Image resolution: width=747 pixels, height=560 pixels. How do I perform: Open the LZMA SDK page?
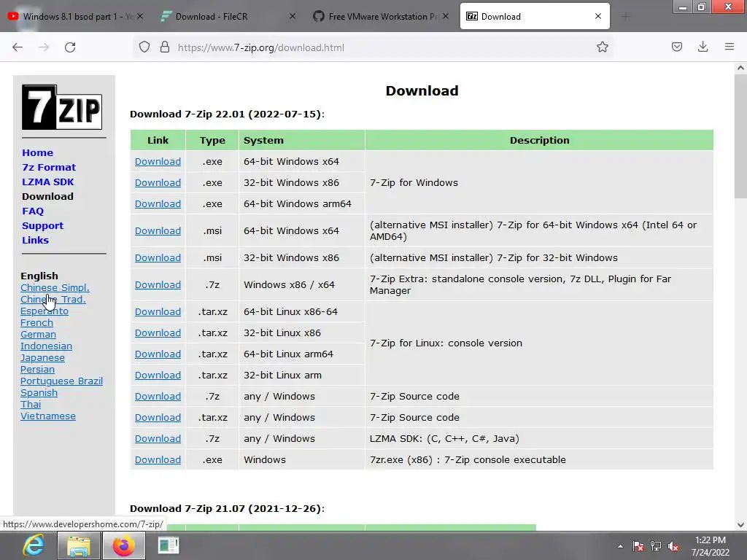point(47,182)
